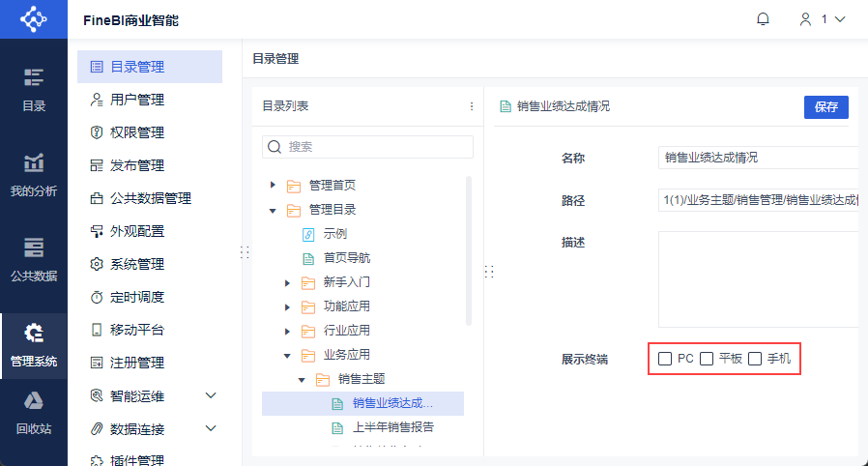868x466 pixels.
Task: Check the 平板 display terminal option
Action: 707,359
